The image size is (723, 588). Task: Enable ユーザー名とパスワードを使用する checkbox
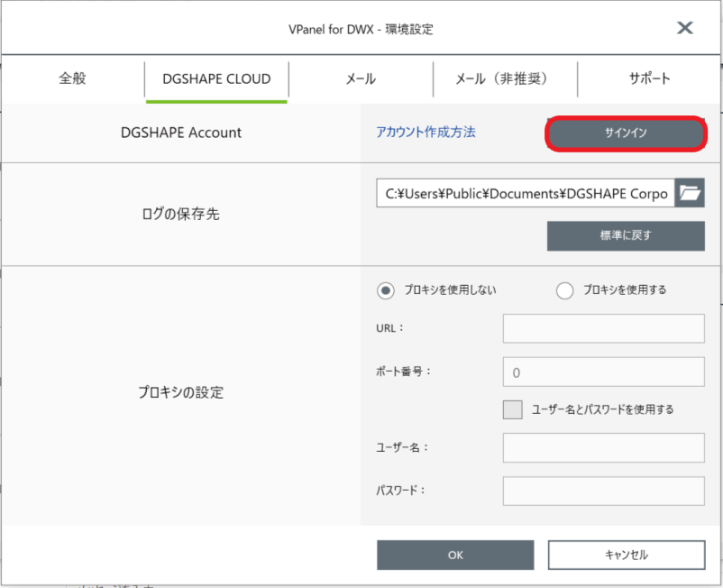click(512, 409)
